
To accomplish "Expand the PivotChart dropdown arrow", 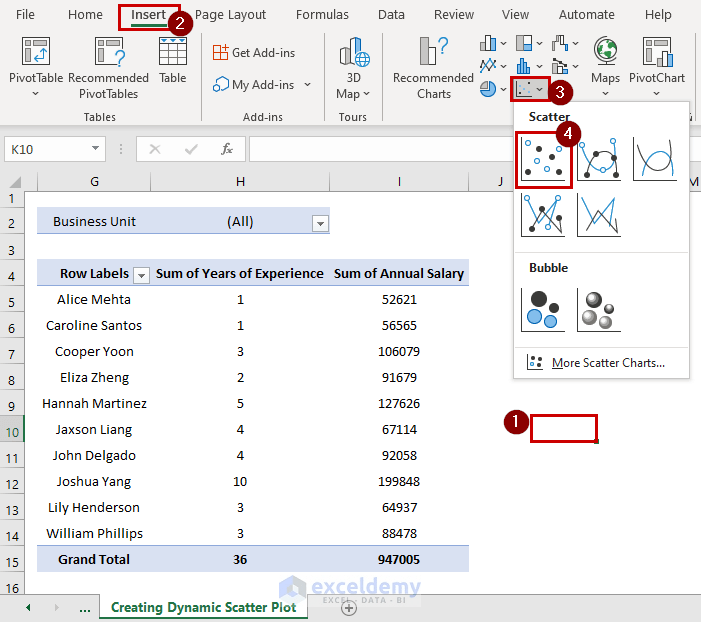I will click(656, 93).
